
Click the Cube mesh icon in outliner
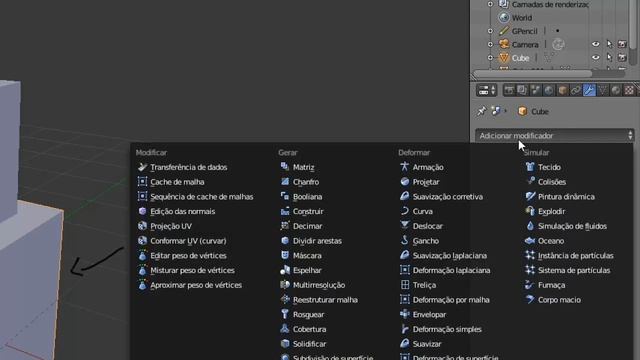click(x=504, y=58)
